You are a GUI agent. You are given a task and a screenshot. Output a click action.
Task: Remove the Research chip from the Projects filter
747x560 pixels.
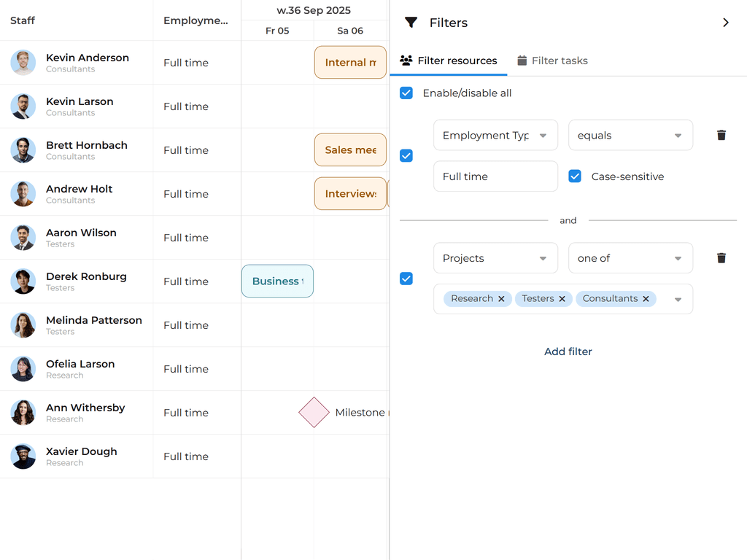(501, 299)
